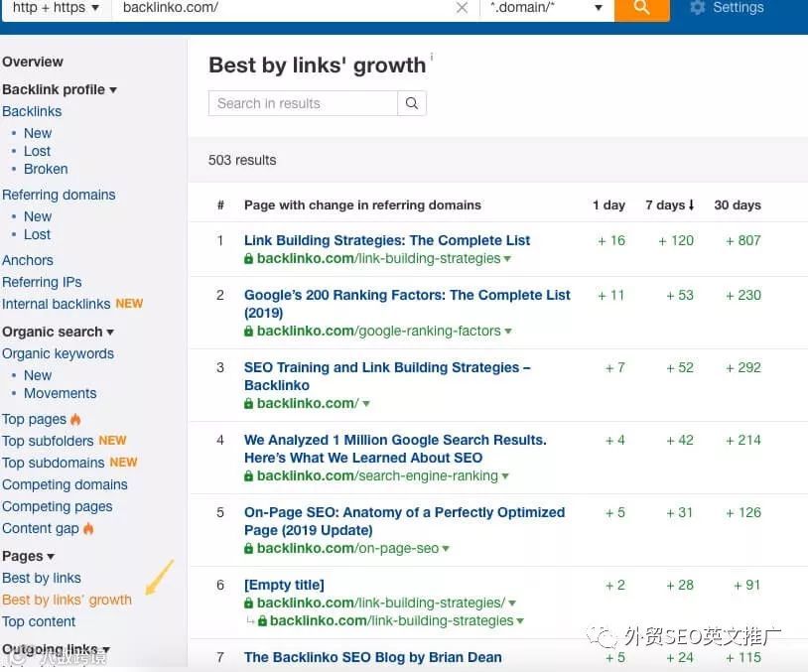
Task: Open Anchors report
Action: 28,260
